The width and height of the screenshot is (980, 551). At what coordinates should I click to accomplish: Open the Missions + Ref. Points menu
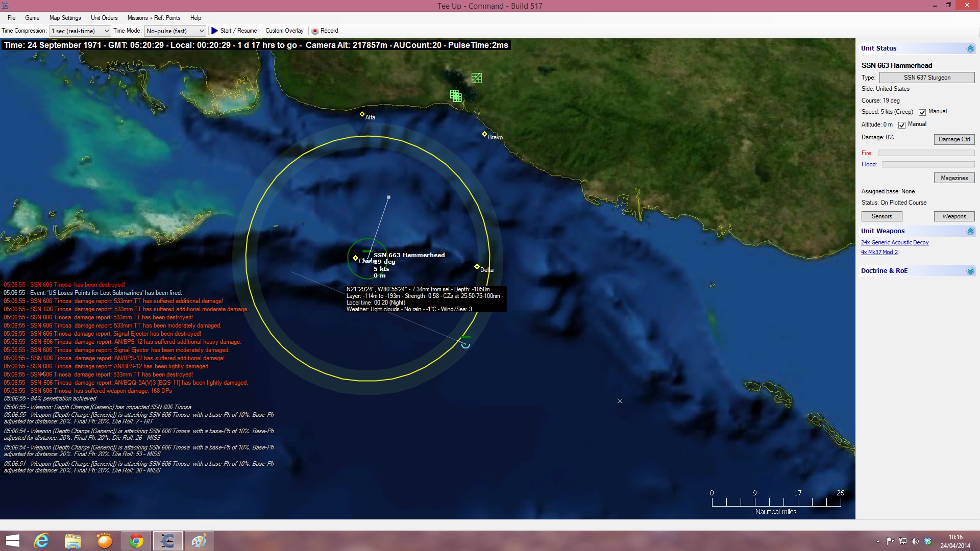(x=154, y=18)
